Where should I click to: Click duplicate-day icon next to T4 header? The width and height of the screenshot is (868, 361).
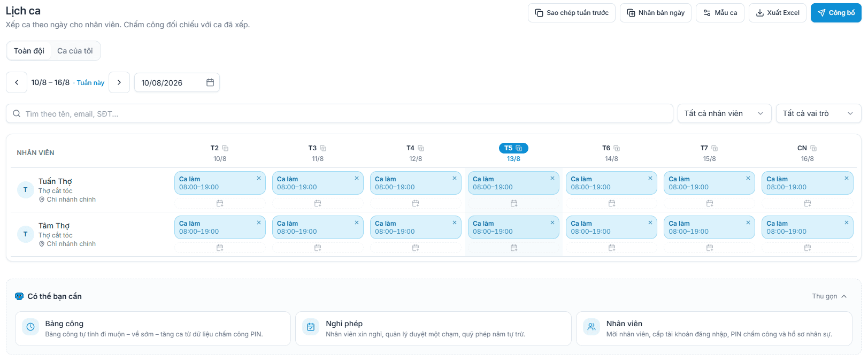(421, 148)
